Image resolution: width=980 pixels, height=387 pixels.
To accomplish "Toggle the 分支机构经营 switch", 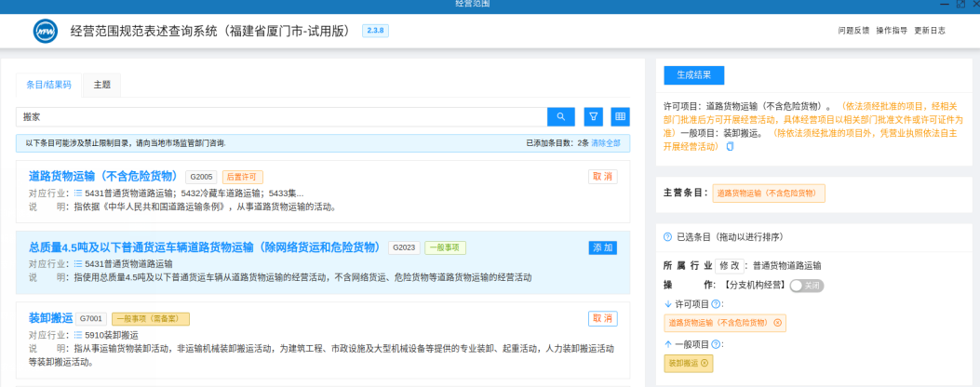I will (807, 285).
